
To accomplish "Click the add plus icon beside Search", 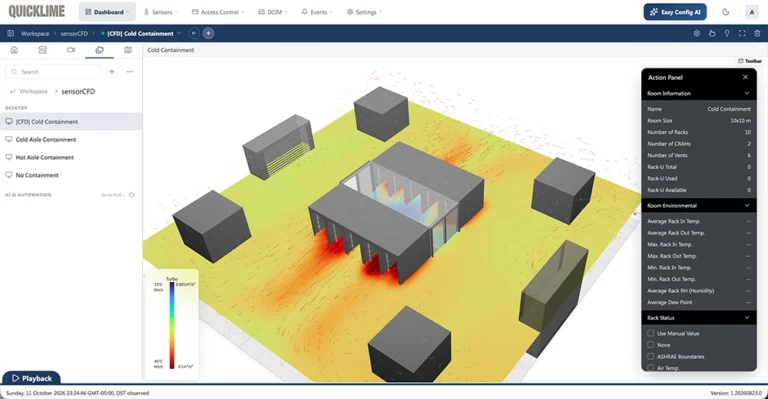I will pyautogui.click(x=112, y=71).
